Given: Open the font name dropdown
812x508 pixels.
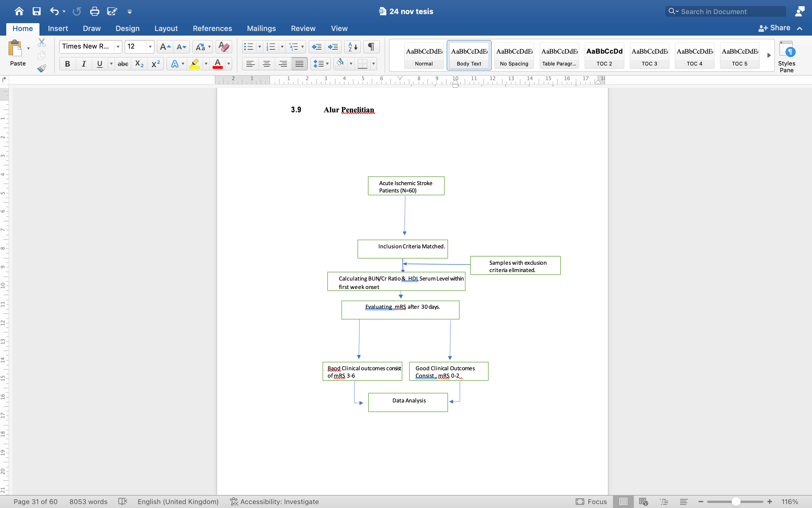Looking at the screenshot, I should (118, 47).
